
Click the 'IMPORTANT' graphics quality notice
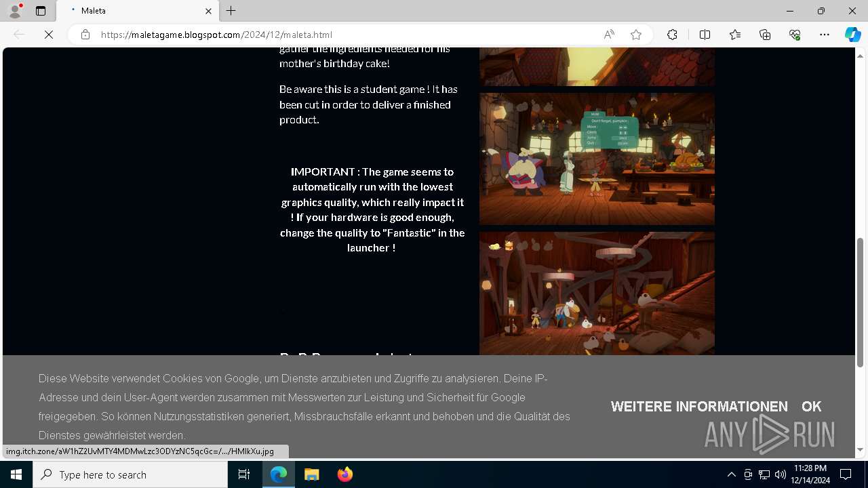pos(372,210)
